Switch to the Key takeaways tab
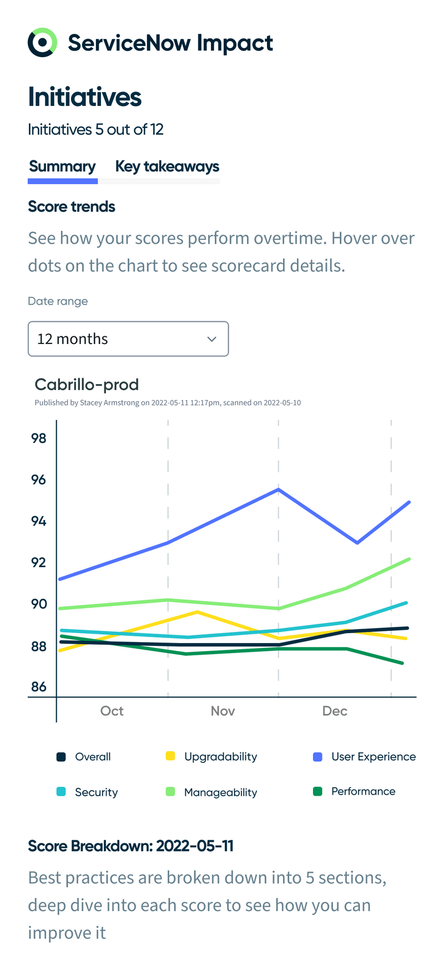The width and height of the screenshot is (444, 980). pyautogui.click(x=167, y=166)
